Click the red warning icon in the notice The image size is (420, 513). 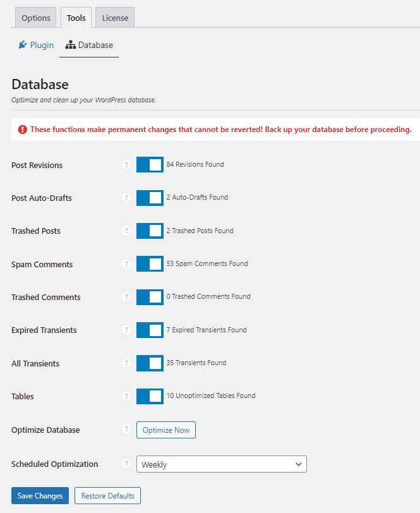point(23,129)
